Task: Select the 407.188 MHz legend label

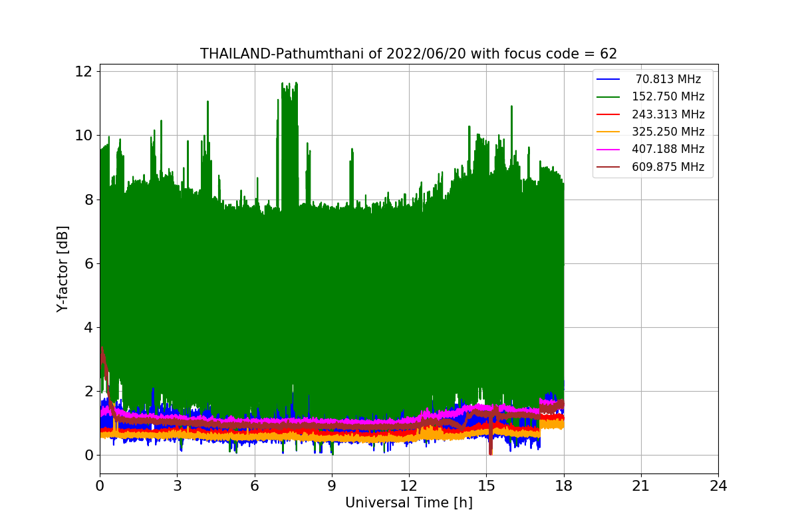Action: 668,149
